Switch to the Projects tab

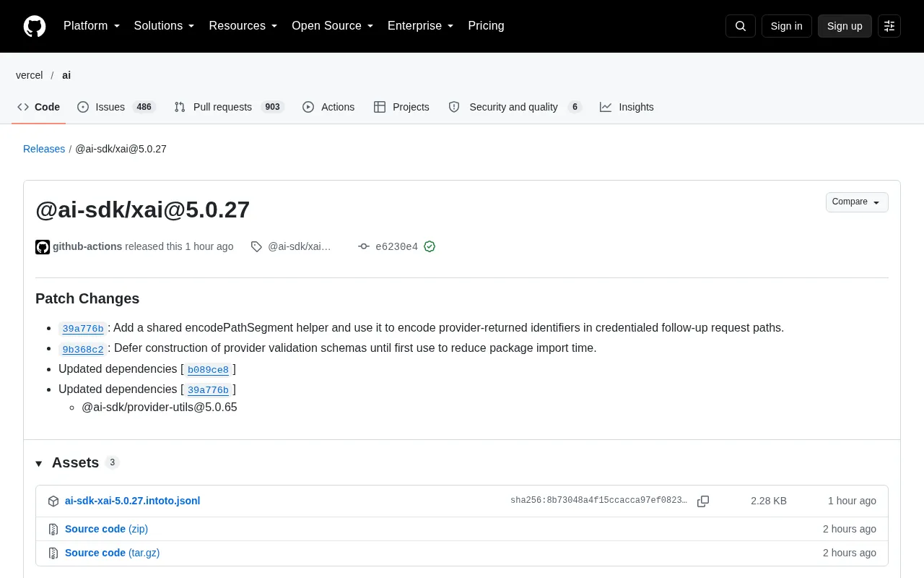(x=401, y=107)
